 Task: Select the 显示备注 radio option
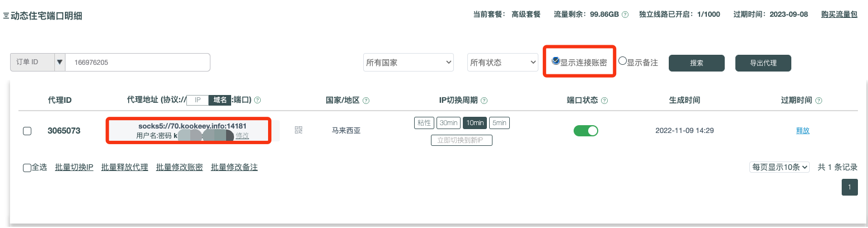(622, 61)
